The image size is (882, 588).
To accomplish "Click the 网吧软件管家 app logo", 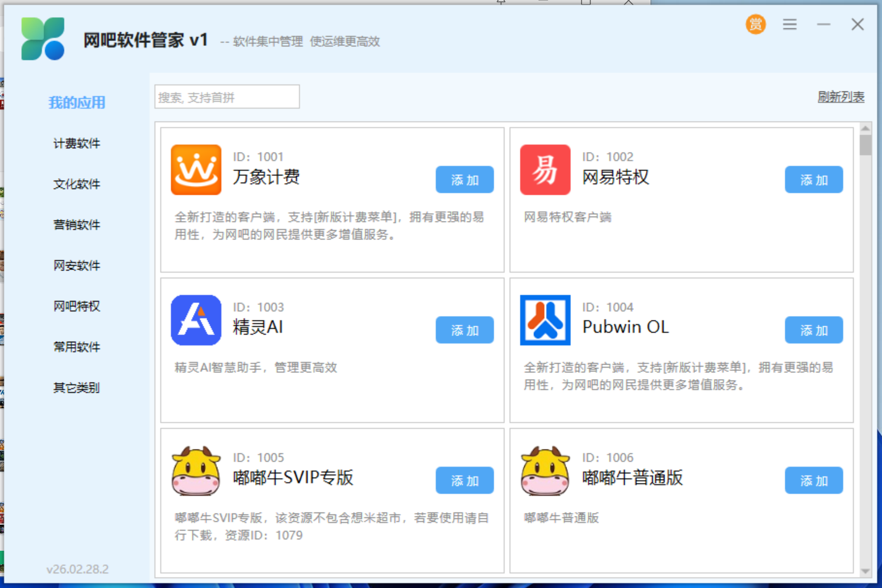I will click(43, 38).
